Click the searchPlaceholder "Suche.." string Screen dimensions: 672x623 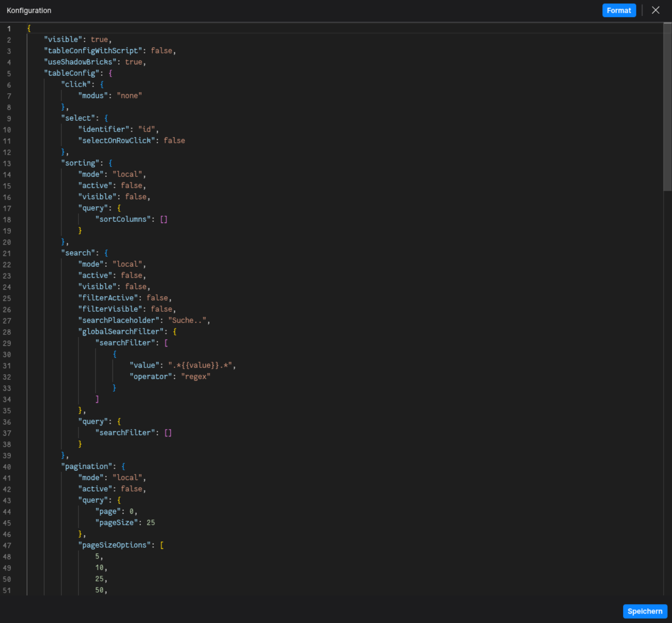187,320
